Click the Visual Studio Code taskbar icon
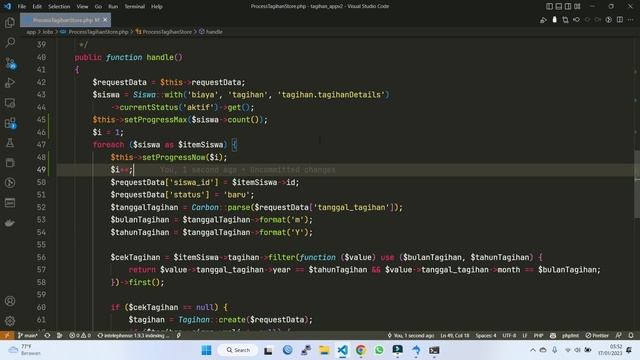Image resolution: width=640 pixels, height=360 pixels. (342, 350)
